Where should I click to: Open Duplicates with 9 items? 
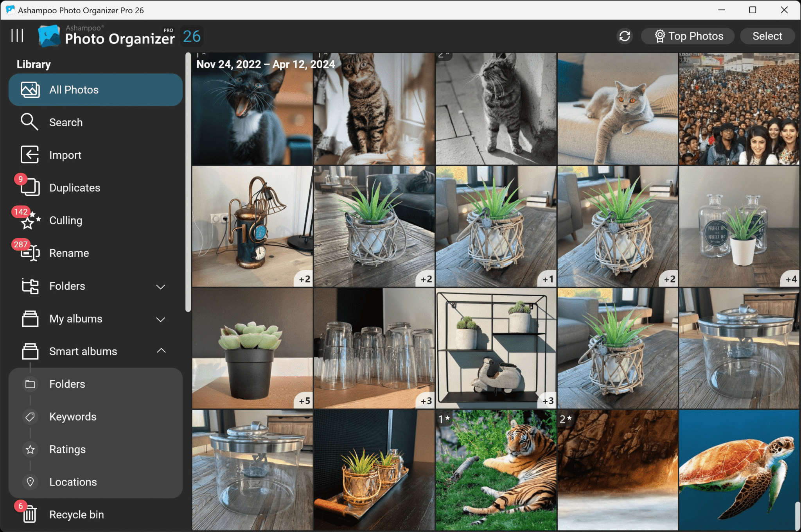[74, 187]
